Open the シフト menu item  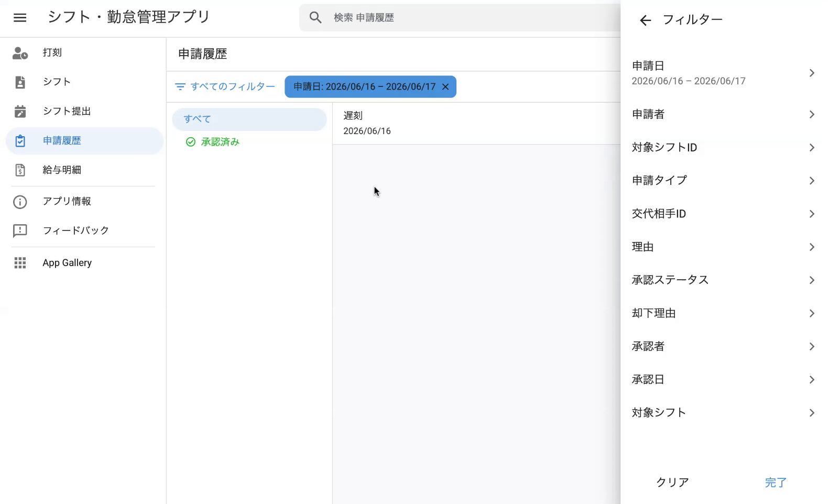click(84, 82)
